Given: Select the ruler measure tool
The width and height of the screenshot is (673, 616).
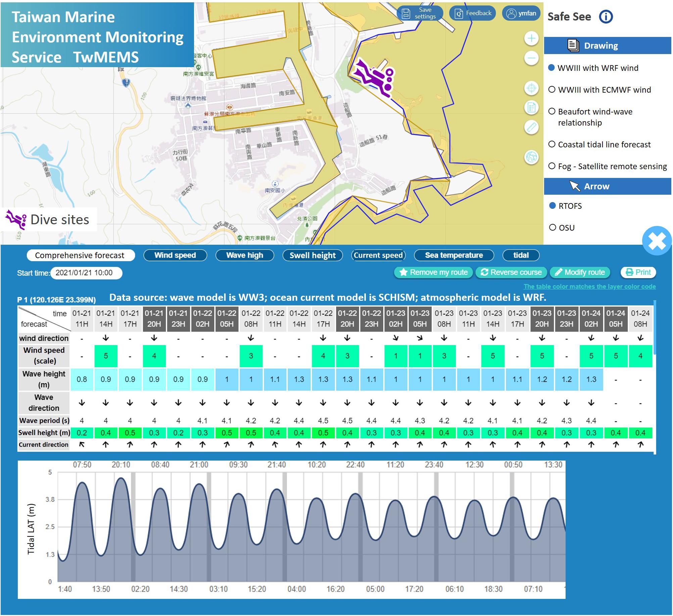Looking at the screenshot, I should click(x=531, y=127).
